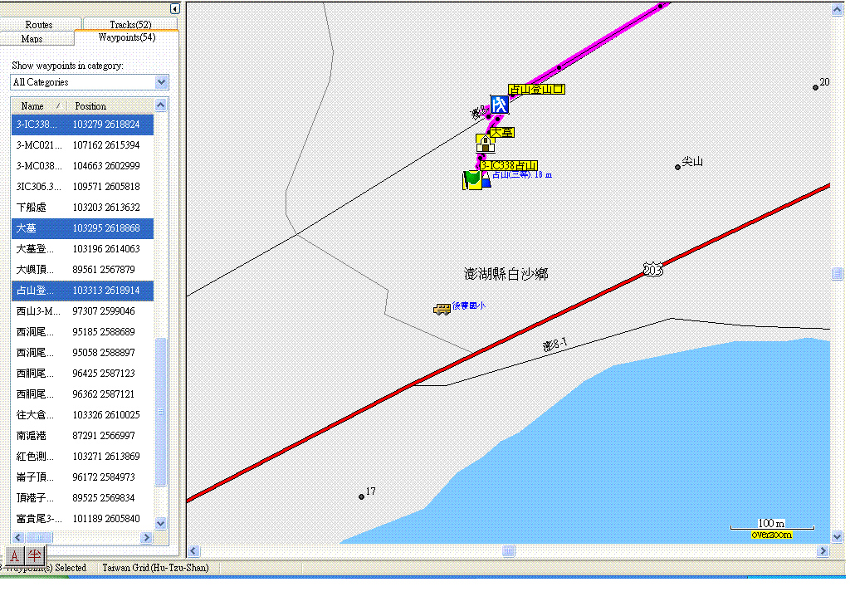Click map scroll right arrow
Viewport: 850px width, 616px height.
[823, 551]
